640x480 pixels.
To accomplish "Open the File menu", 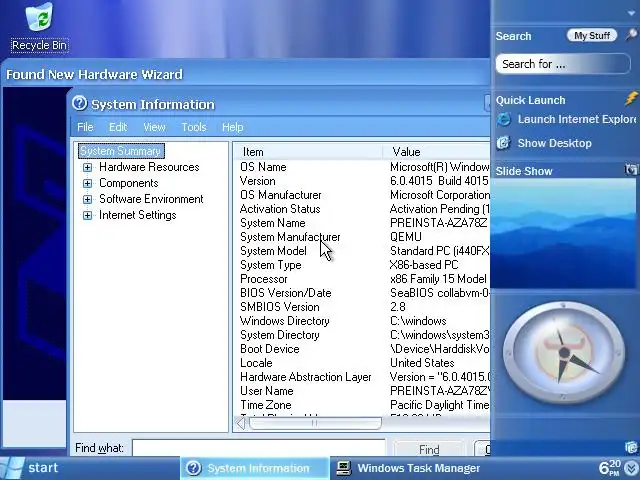I will (85, 127).
